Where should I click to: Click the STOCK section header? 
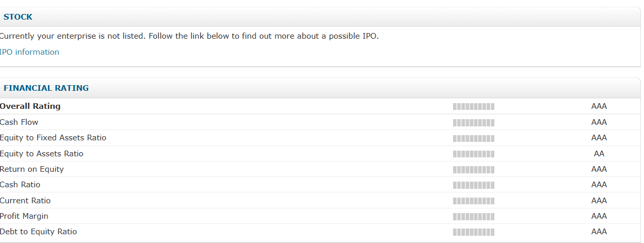18,17
